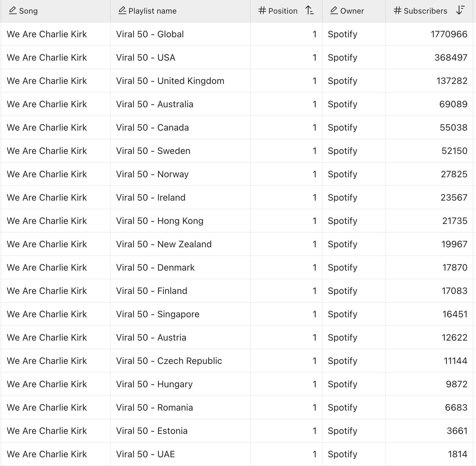Click the Spotify owner cell in Austria row
Screen dimensions: 476x466
pyautogui.click(x=354, y=337)
